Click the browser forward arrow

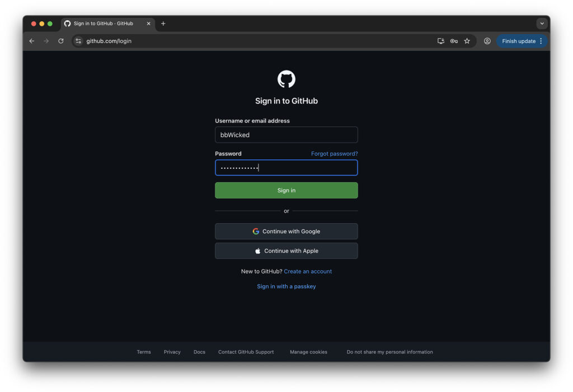pos(46,41)
